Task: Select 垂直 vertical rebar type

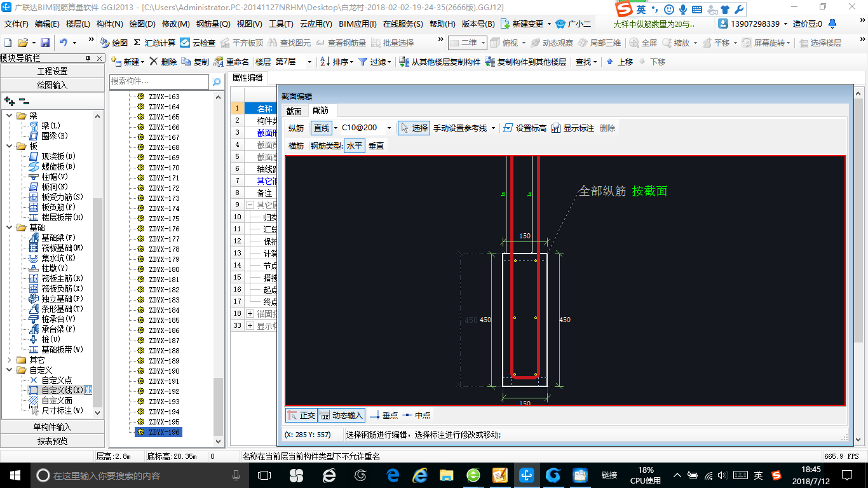Action: [x=376, y=146]
